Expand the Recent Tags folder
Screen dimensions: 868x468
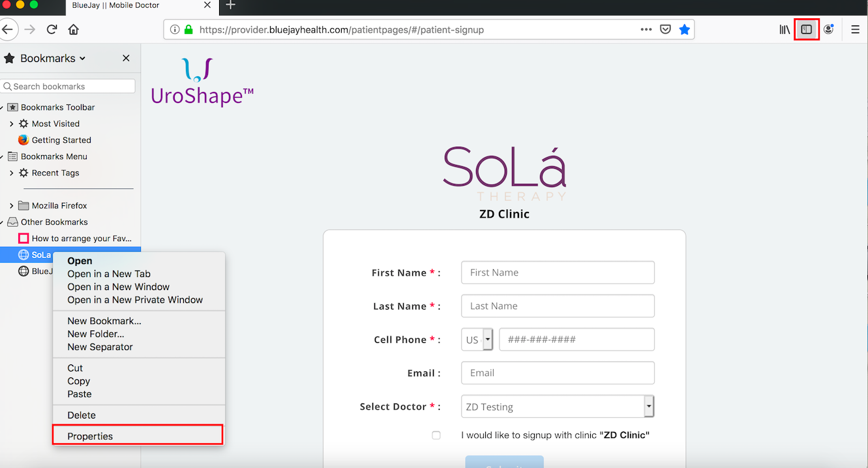click(11, 173)
